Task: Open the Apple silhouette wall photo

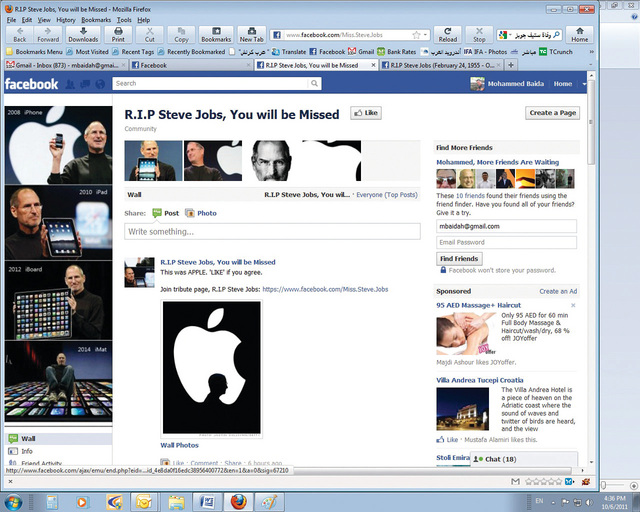Action: click(211, 367)
